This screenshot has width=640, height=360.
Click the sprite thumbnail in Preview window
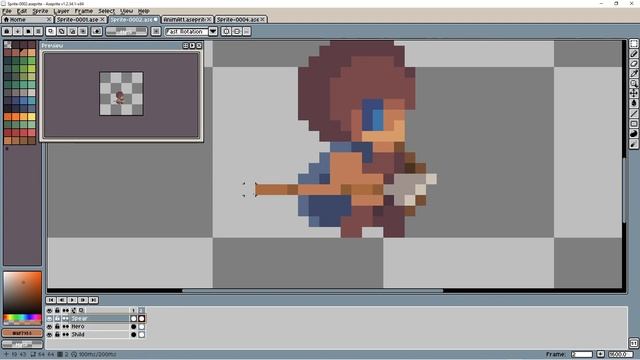[121, 93]
